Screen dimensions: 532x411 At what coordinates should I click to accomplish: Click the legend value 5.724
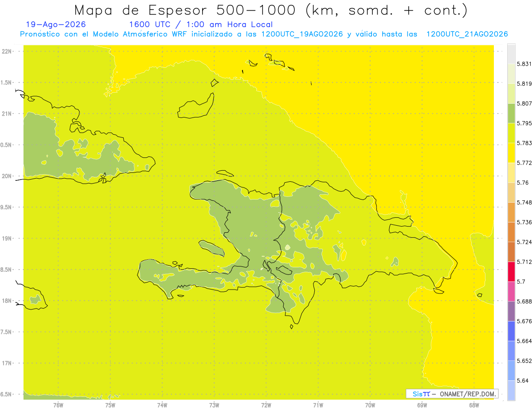coord(524,242)
